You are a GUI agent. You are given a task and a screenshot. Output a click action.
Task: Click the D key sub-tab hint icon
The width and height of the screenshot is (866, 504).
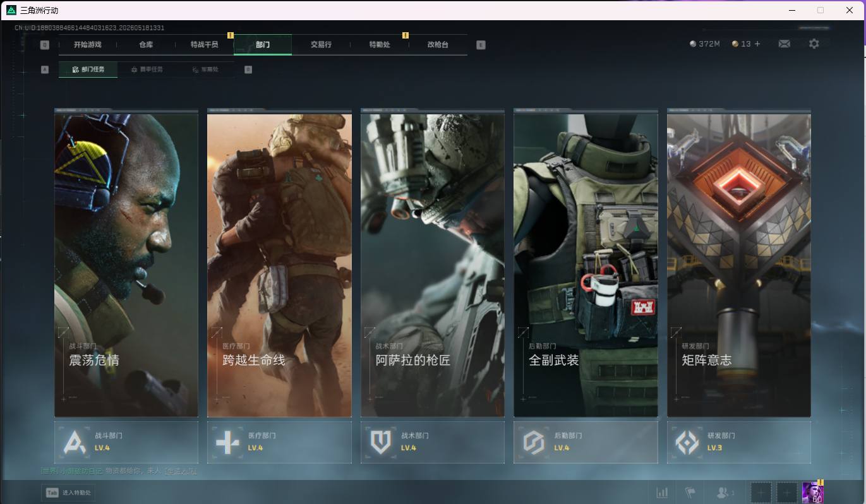point(248,69)
